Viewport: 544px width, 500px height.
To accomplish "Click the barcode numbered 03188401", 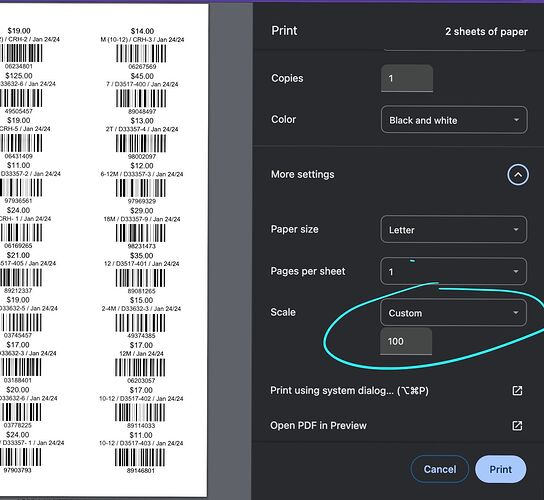I will pyautogui.click(x=20, y=367).
